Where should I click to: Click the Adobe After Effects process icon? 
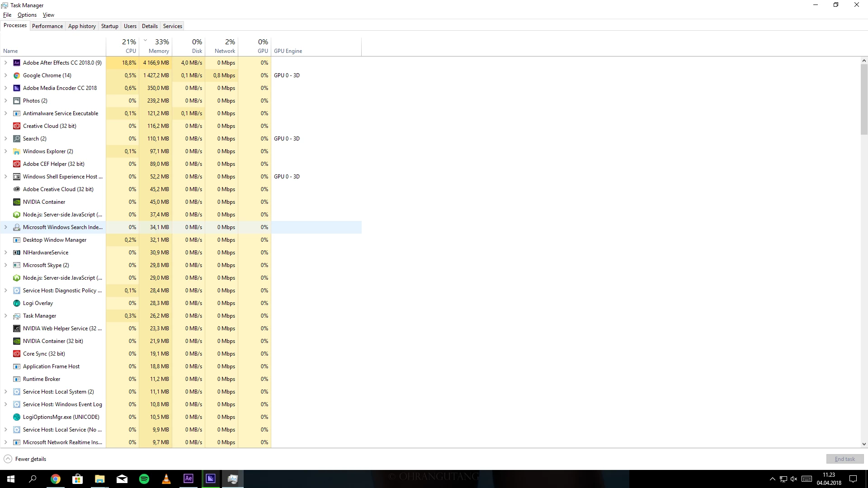(17, 63)
